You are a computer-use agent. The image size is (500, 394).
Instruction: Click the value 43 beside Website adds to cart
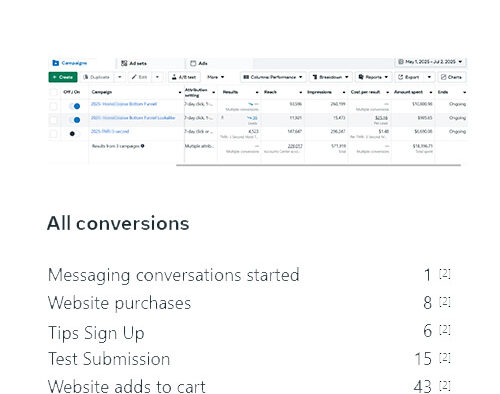(x=423, y=387)
